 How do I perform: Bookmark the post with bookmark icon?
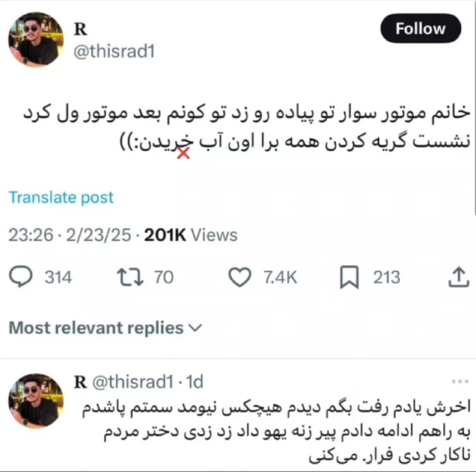349,276
